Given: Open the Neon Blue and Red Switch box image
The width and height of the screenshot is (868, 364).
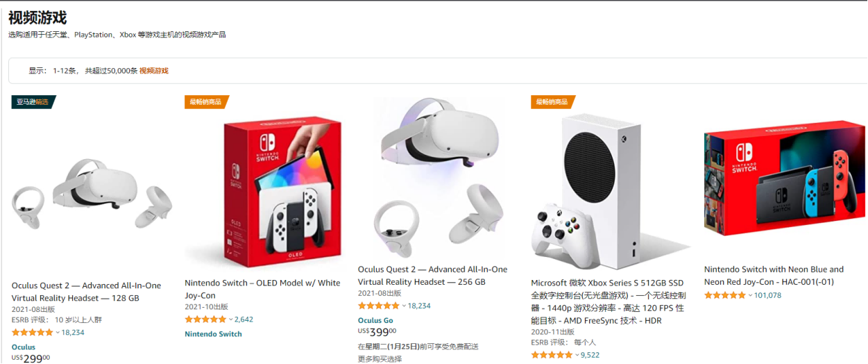Looking at the screenshot, I should [x=785, y=177].
